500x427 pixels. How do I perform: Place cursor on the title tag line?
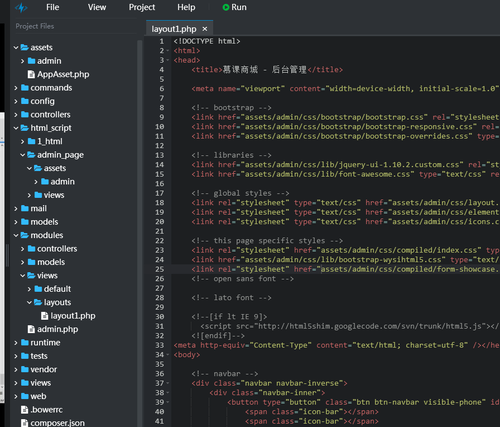coord(267,70)
